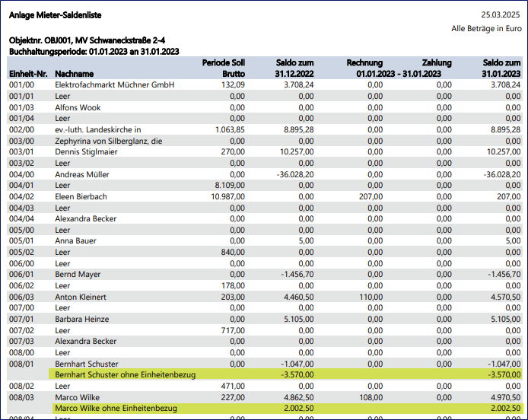Screen dimensions: 528x420
Task: Click the Einheit-Nr. column header
Action: [x=28, y=73]
